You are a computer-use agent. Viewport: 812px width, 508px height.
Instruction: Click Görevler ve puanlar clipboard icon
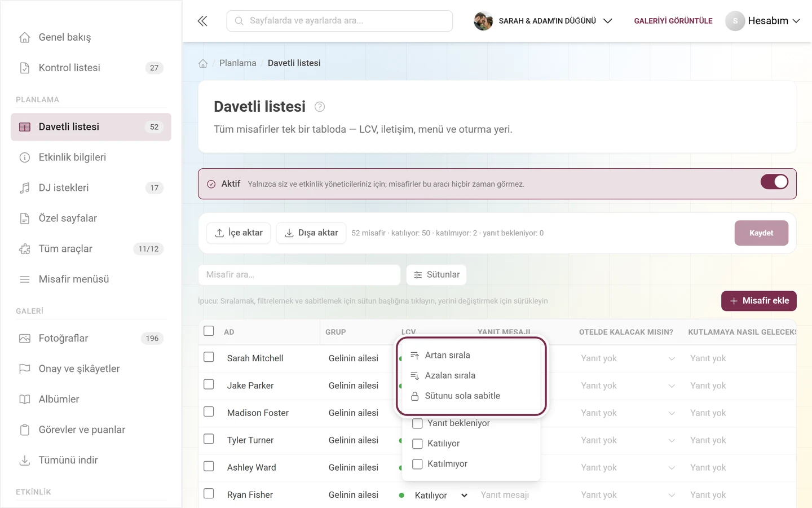(x=25, y=430)
